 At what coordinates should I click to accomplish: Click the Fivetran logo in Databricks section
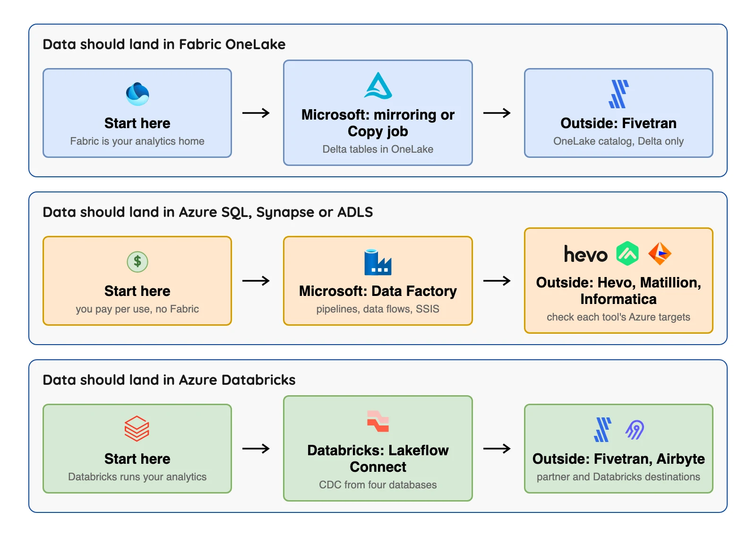(602, 430)
